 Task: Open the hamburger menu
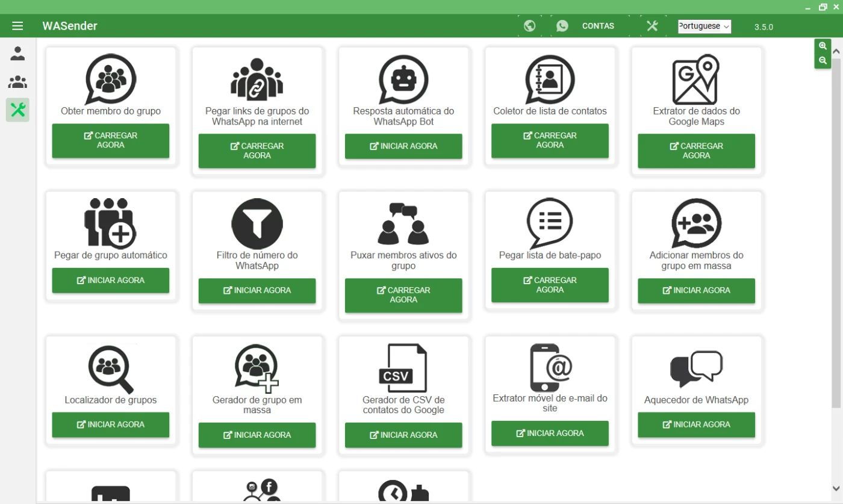coord(17,26)
